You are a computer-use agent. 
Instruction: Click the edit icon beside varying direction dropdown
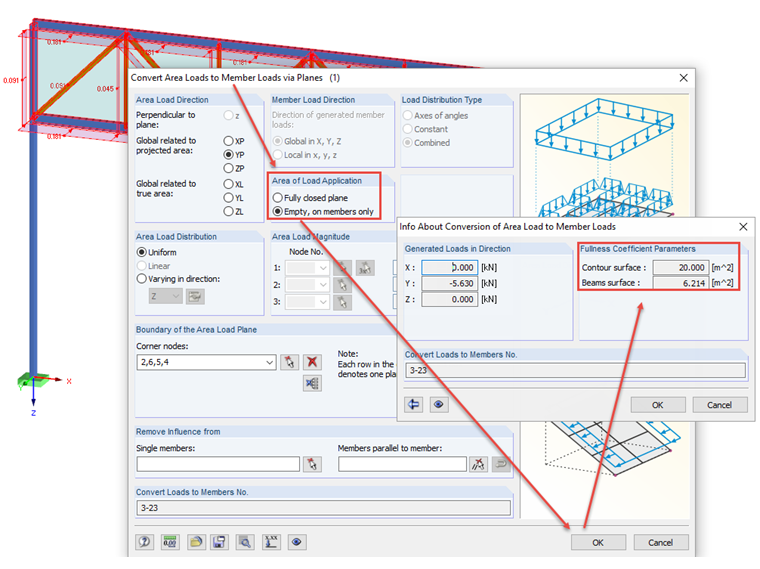pyautogui.click(x=195, y=296)
